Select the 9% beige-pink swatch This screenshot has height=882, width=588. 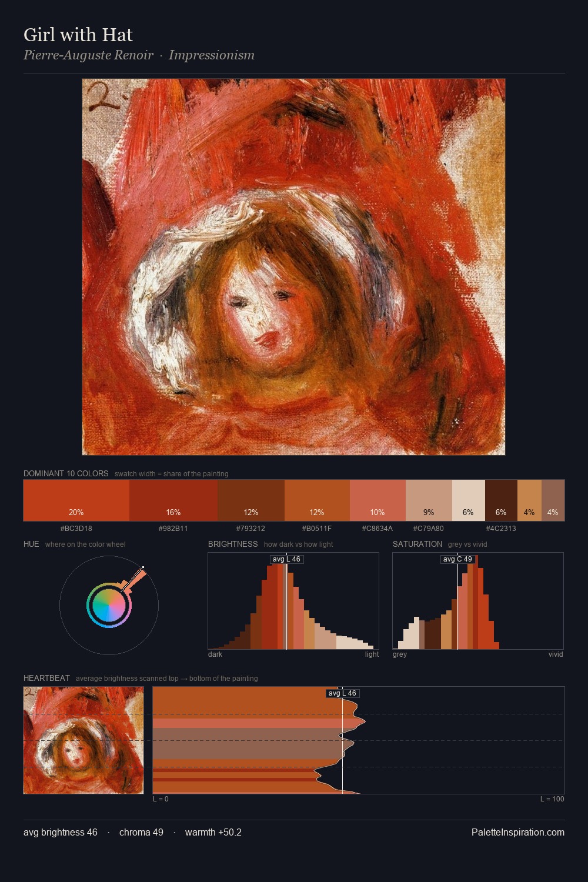pos(429,500)
